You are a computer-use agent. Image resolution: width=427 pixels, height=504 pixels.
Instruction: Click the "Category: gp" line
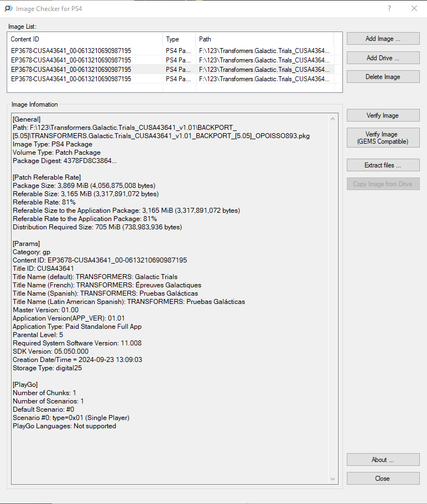[32, 252]
